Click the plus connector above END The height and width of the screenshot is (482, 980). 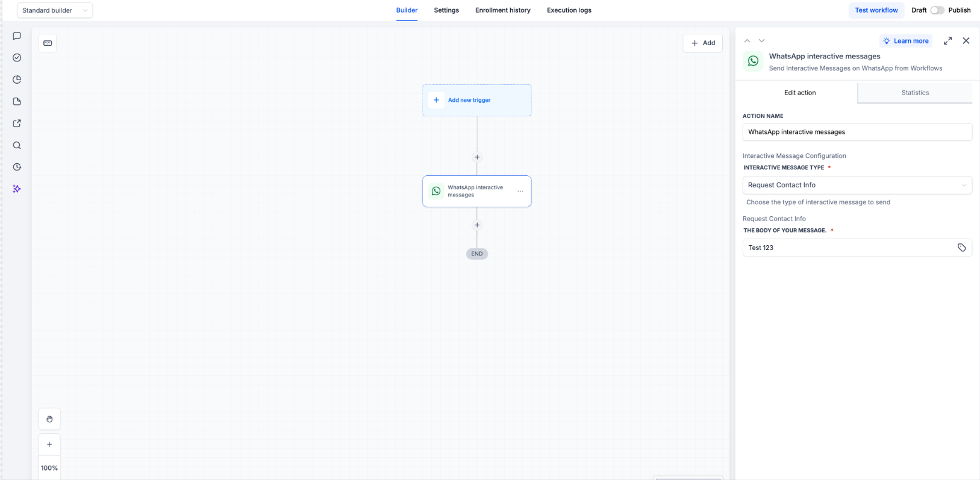point(477,225)
